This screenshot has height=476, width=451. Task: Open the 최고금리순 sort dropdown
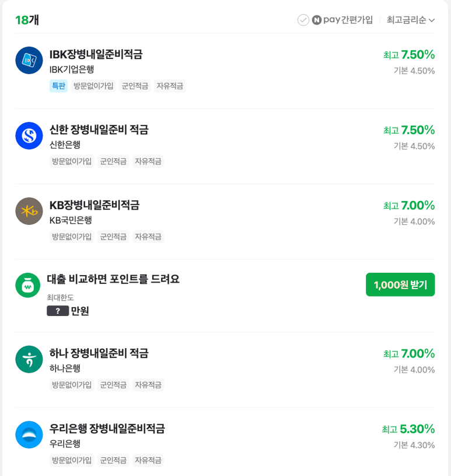(x=411, y=20)
